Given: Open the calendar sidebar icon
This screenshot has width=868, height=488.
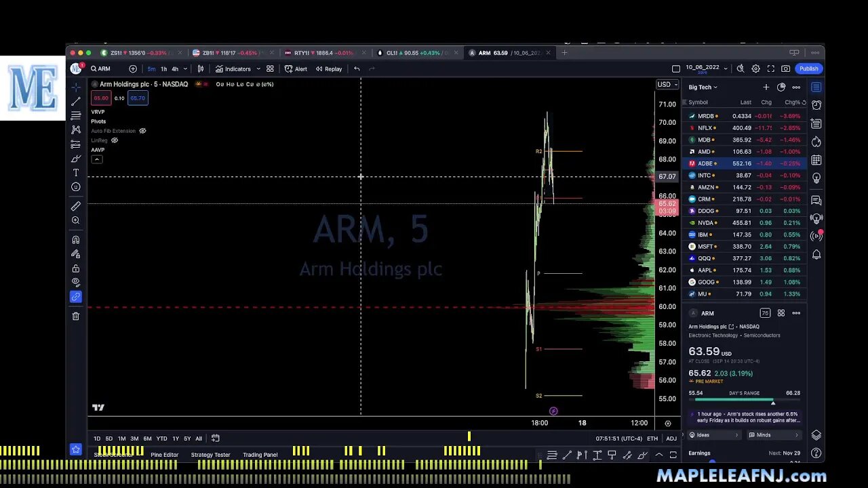Looking at the screenshot, I should coord(816,161).
